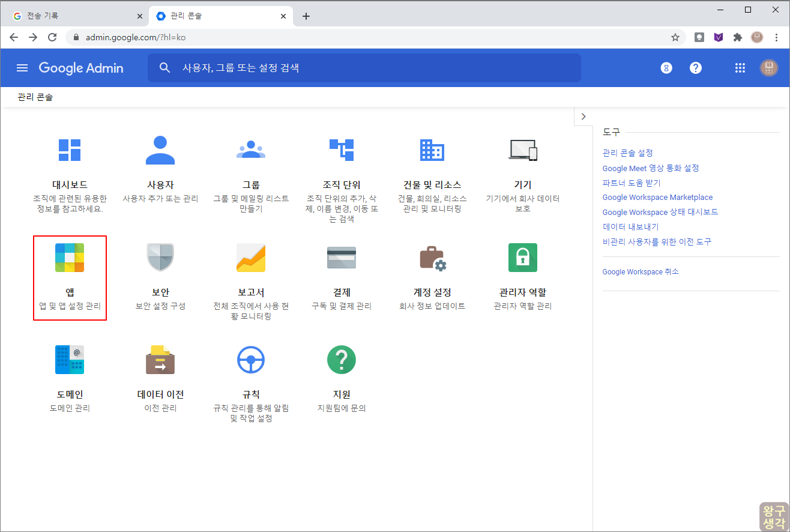Open the 관리자 역할 lock icon

(x=523, y=258)
